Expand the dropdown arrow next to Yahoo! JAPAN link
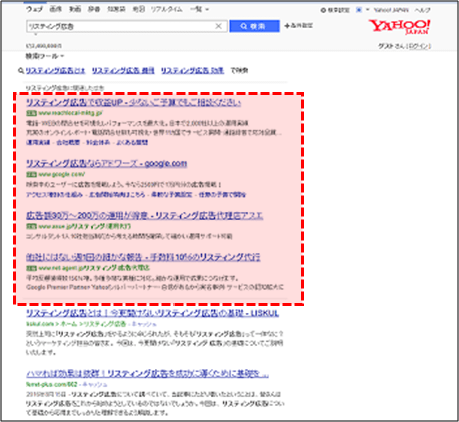This screenshot has height=422, width=459. [367, 10]
